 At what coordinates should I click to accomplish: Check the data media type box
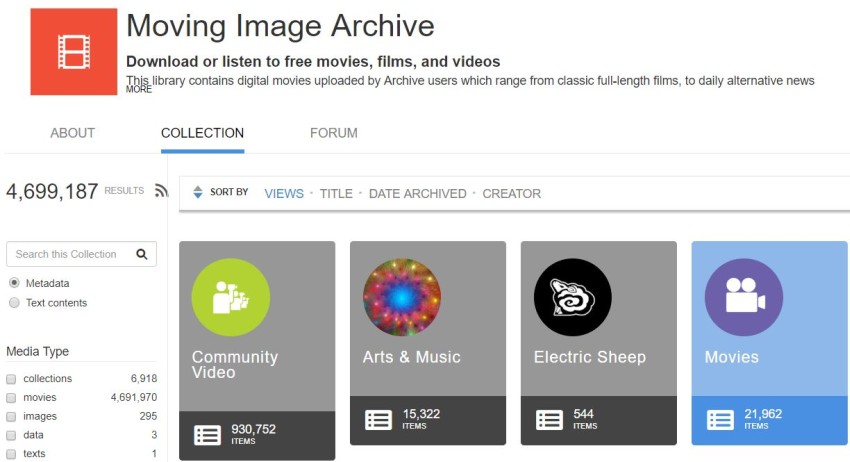[x=11, y=435]
